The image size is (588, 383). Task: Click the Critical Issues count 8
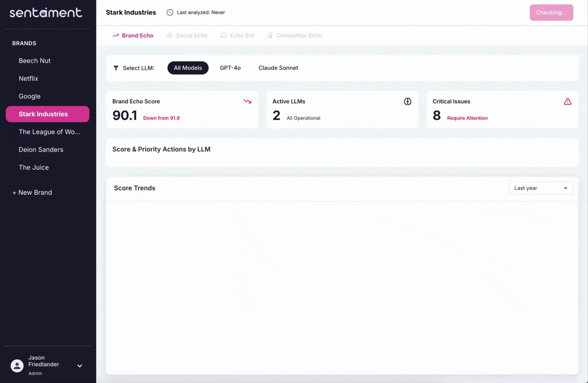pos(437,115)
